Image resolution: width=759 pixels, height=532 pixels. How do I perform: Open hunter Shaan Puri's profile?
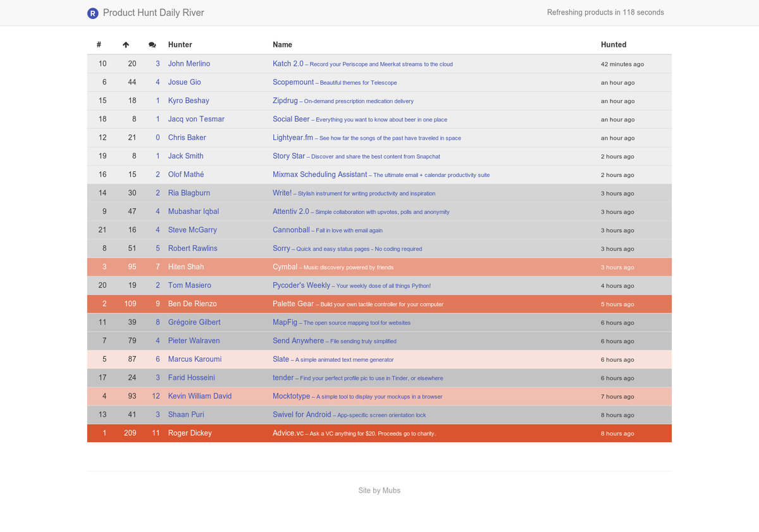186,414
